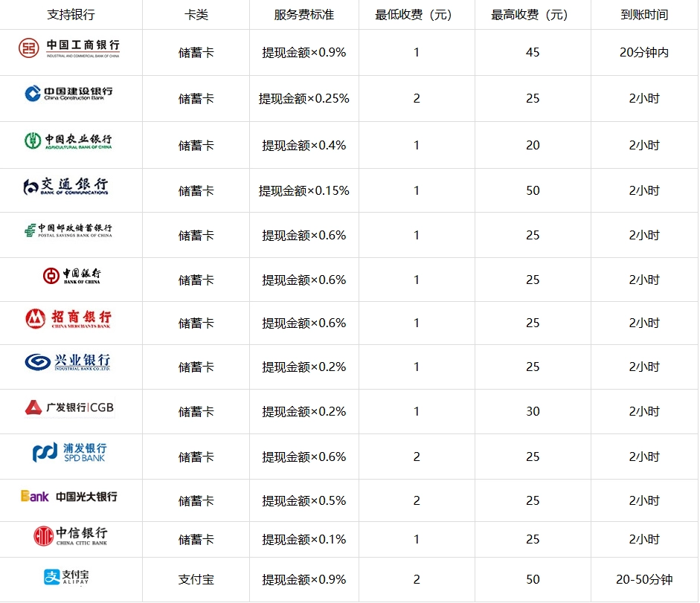Click the Bank of Communications logo
This screenshot has width=700, height=603.
click(x=65, y=187)
